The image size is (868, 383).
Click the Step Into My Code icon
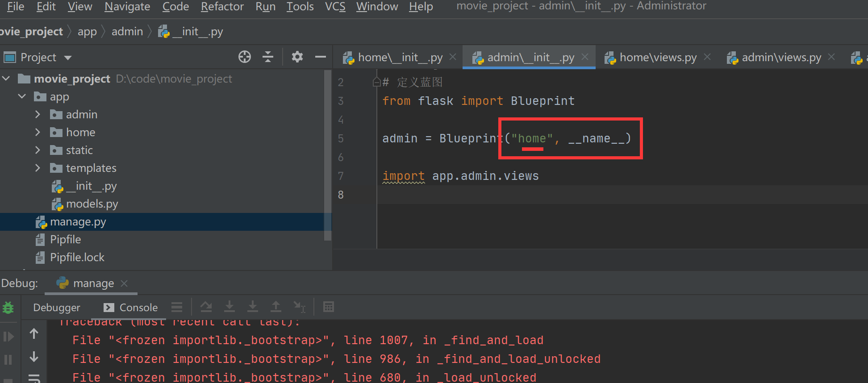[x=253, y=307]
